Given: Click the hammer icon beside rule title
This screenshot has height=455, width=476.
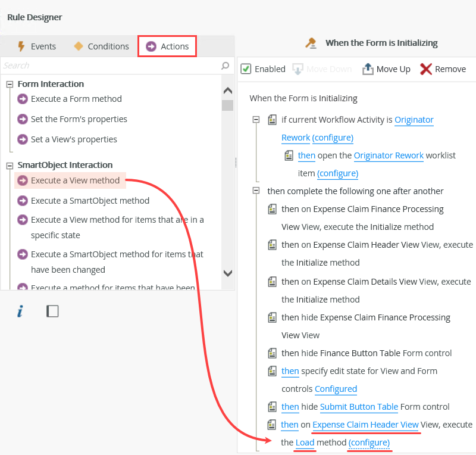Looking at the screenshot, I should click(x=310, y=42).
